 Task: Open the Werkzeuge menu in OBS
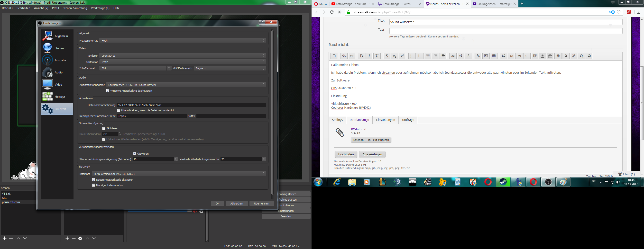[100, 8]
